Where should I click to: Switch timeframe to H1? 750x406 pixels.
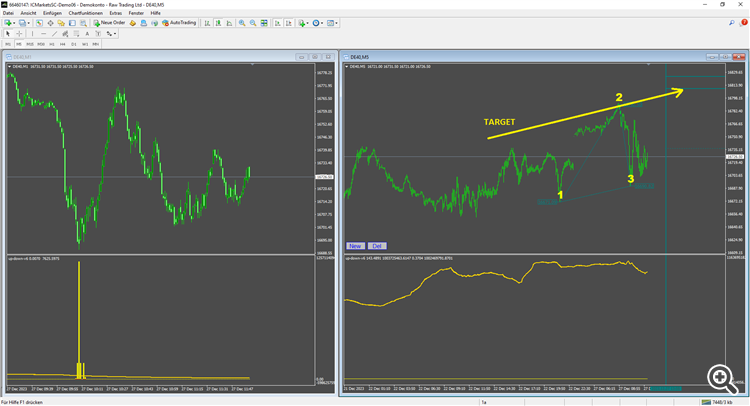52,44
